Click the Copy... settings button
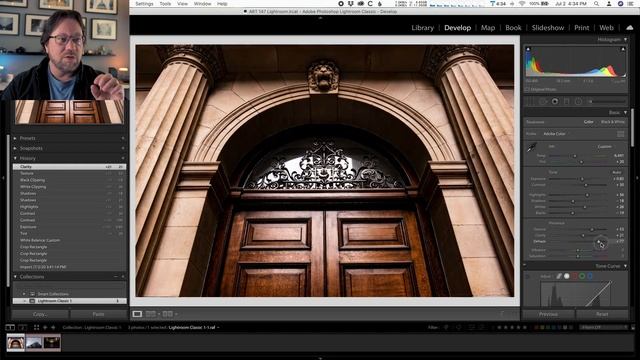The width and height of the screenshot is (640, 360). (40, 314)
